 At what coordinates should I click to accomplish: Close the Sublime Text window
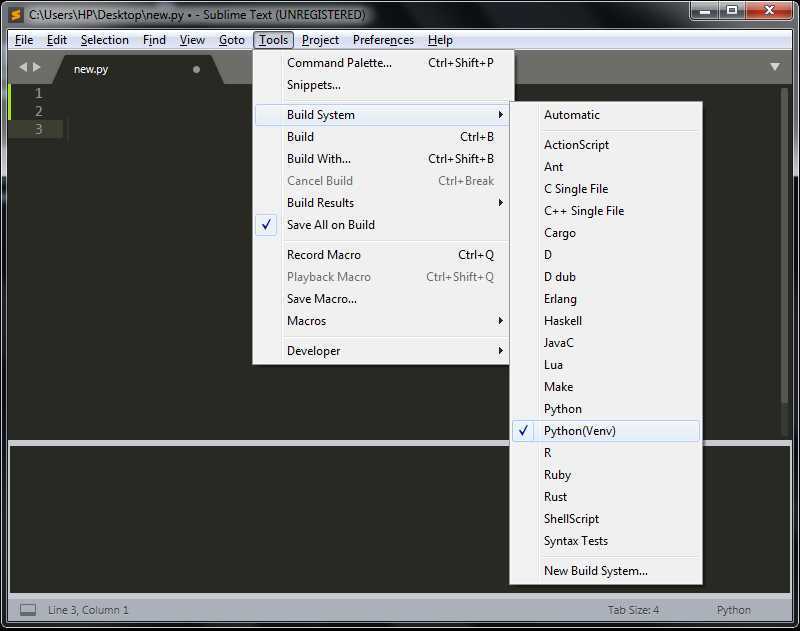[769, 11]
